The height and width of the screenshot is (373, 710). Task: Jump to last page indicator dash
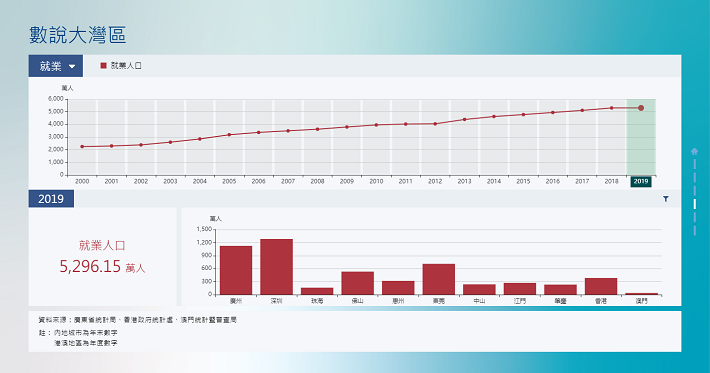point(695,231)
